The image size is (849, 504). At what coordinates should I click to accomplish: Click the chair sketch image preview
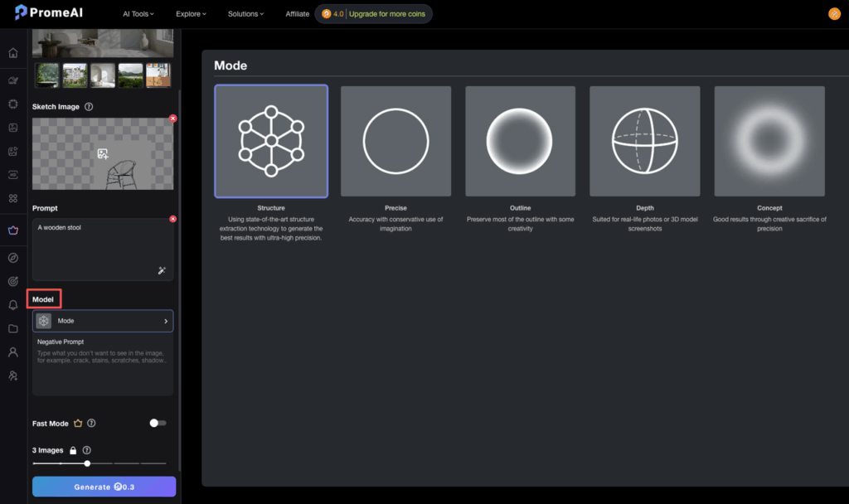[103, 153]
